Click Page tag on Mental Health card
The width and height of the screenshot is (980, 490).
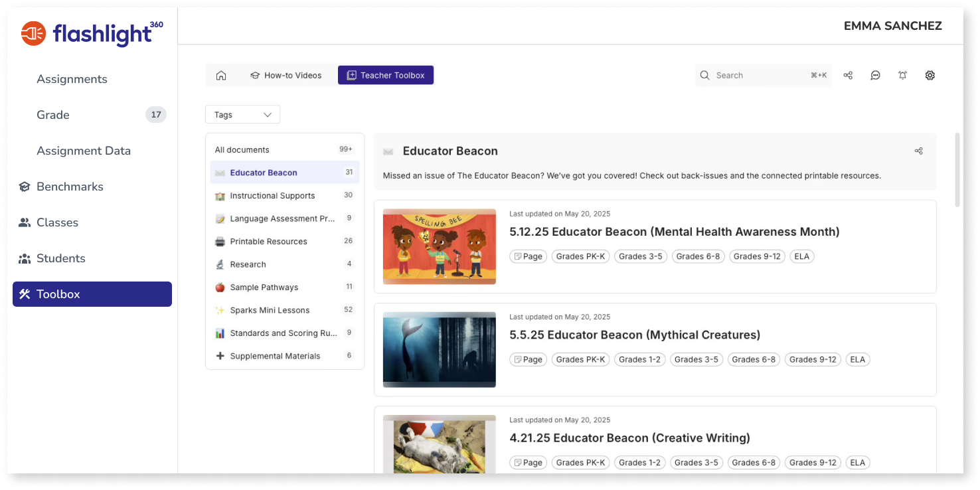point(528,256)
